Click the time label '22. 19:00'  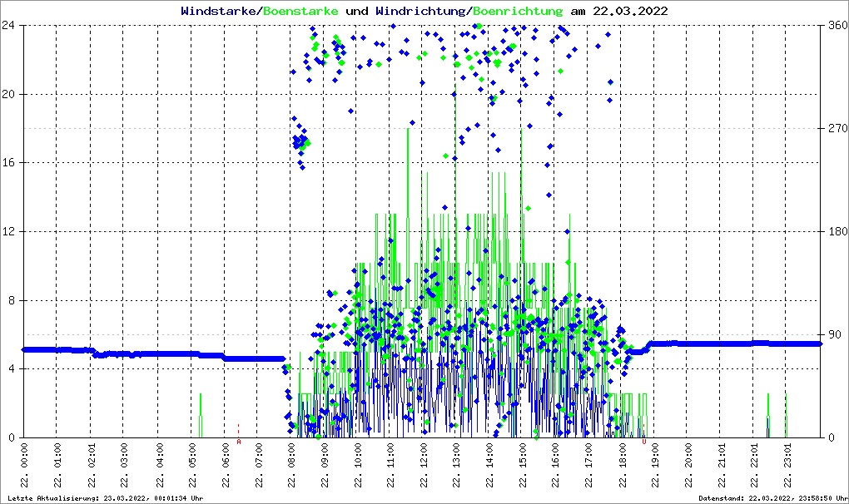tap(654, 466)
